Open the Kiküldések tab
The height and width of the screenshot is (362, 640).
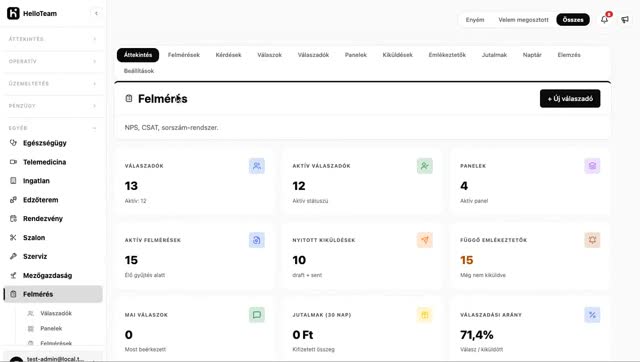(x=398, y=55)
